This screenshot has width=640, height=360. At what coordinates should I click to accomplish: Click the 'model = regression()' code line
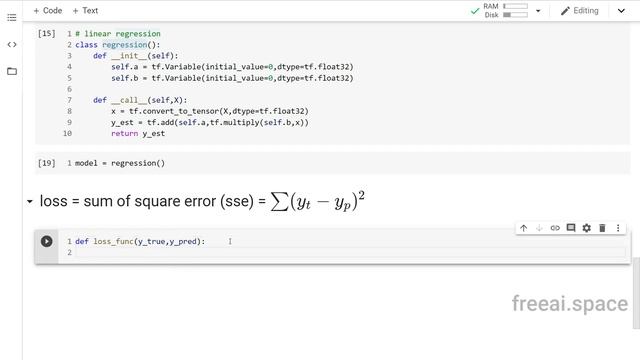click(120, 163)
